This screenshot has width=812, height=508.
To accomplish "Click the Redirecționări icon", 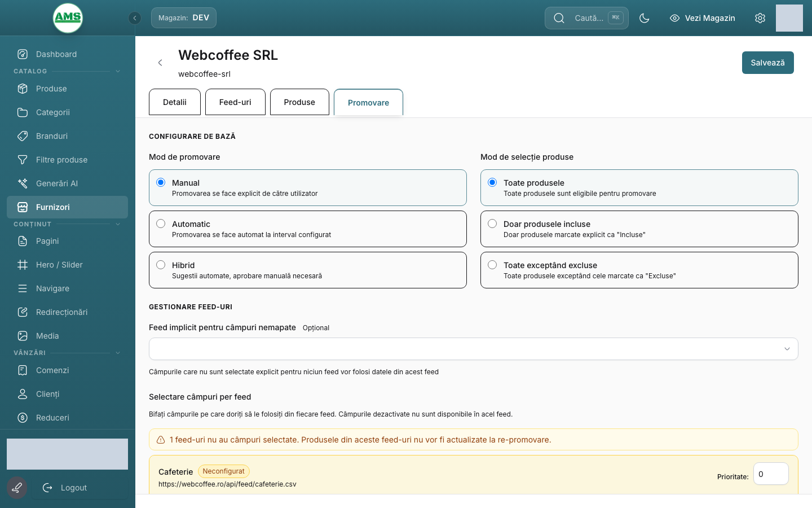I will coord(23,312).
